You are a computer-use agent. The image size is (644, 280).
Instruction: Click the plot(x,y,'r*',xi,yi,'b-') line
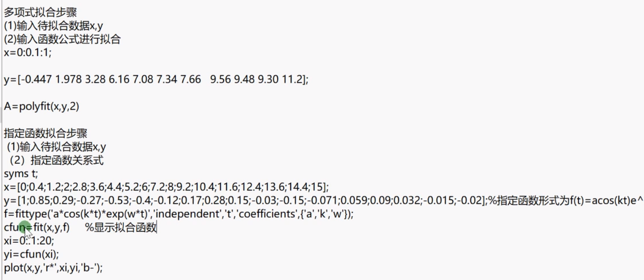coord(53,268)
